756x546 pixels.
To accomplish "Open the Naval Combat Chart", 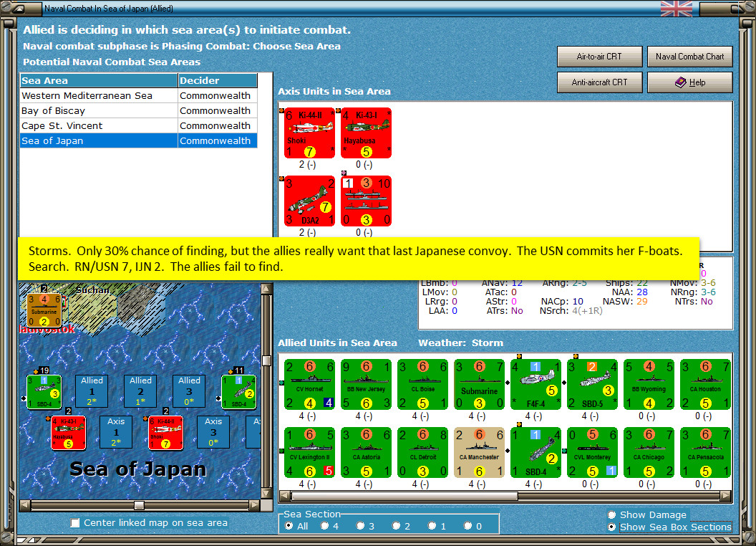I will pos(689,57).
